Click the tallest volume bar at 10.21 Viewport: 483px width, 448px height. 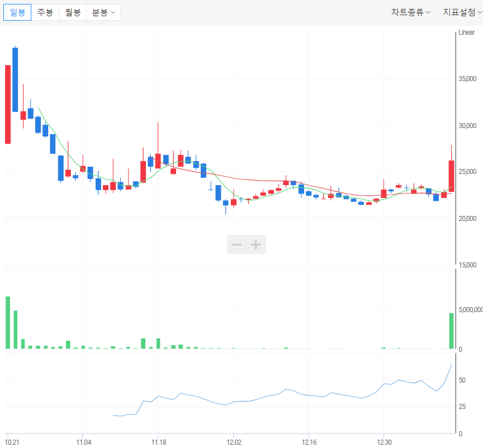click(x=8, y=323)
